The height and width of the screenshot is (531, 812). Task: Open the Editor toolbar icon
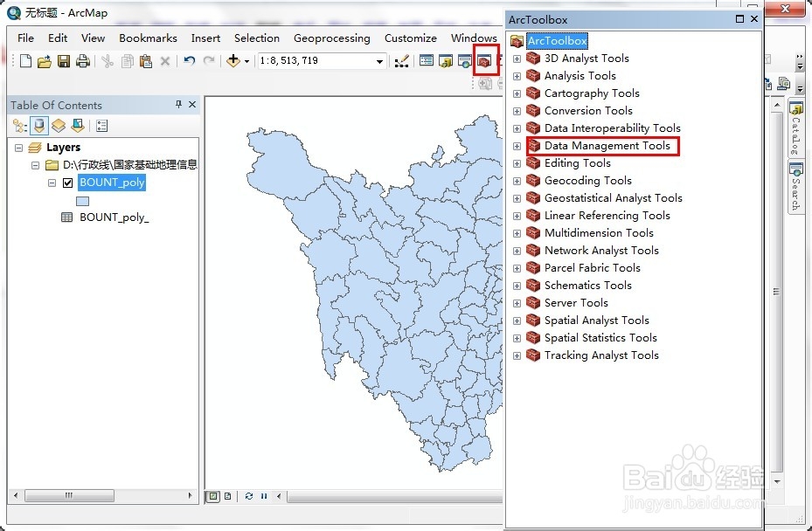pyautogui.click(x=401, y=61)
